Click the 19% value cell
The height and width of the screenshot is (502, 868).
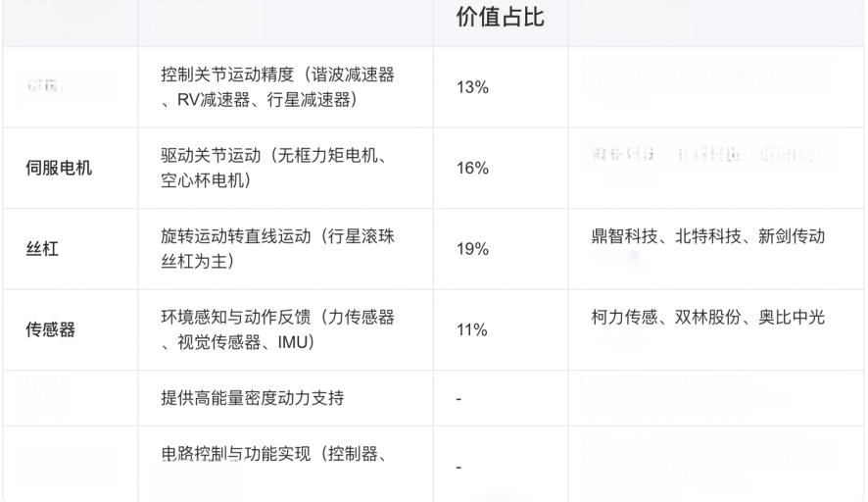(x=472, y=249)
